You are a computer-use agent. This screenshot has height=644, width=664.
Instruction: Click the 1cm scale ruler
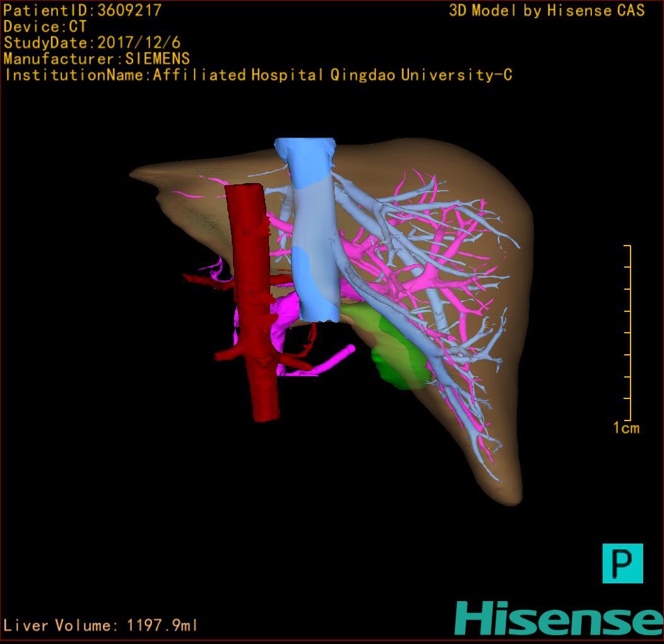[628, 333]
